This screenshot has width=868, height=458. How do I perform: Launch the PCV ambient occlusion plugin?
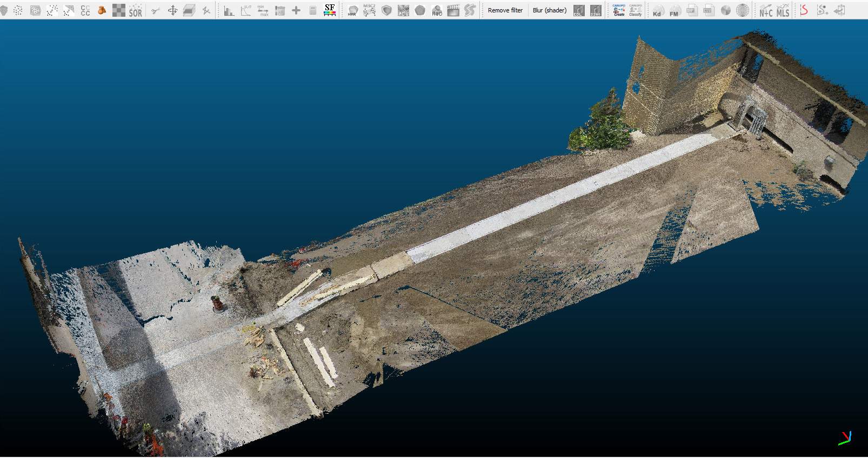coord(403,10)
